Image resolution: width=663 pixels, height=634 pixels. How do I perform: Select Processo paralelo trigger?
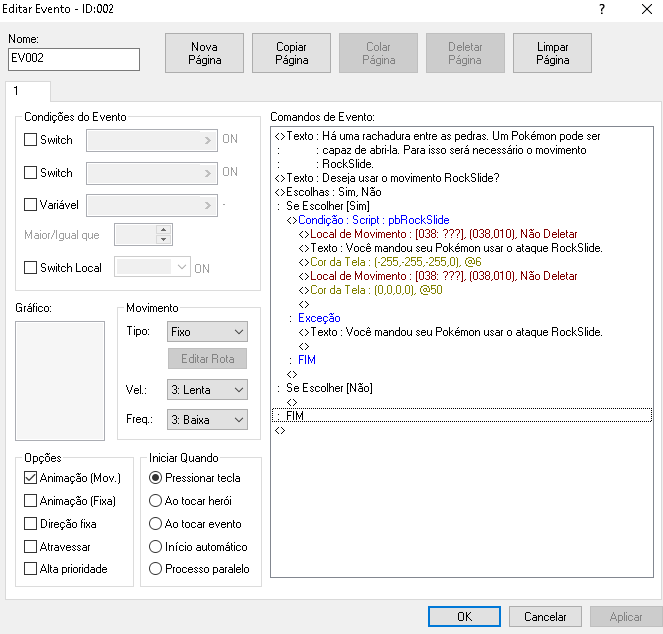click(156, 569)
